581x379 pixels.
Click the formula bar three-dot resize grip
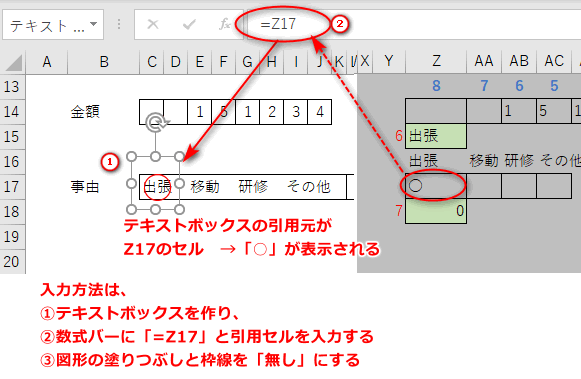[119, 24]
